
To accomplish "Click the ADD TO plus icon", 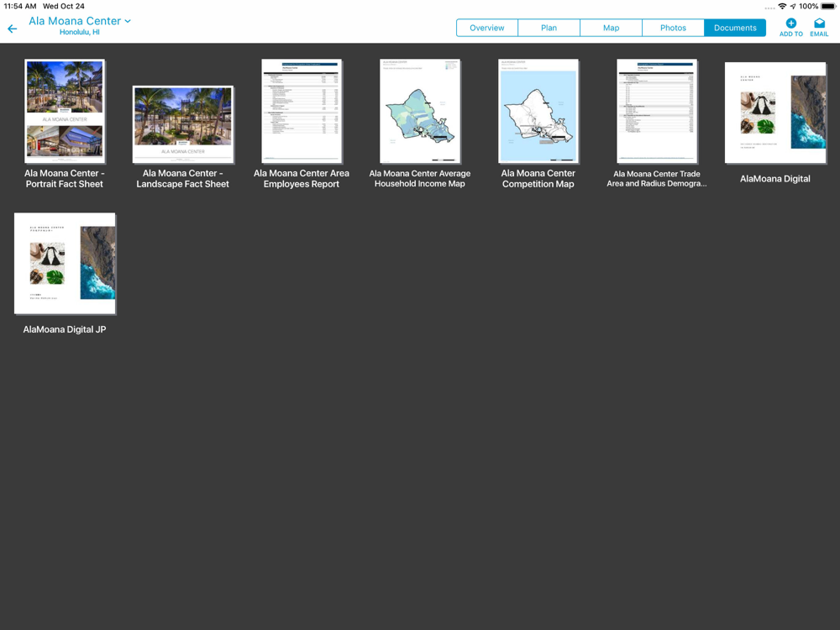I will click(x=790, y=23).
